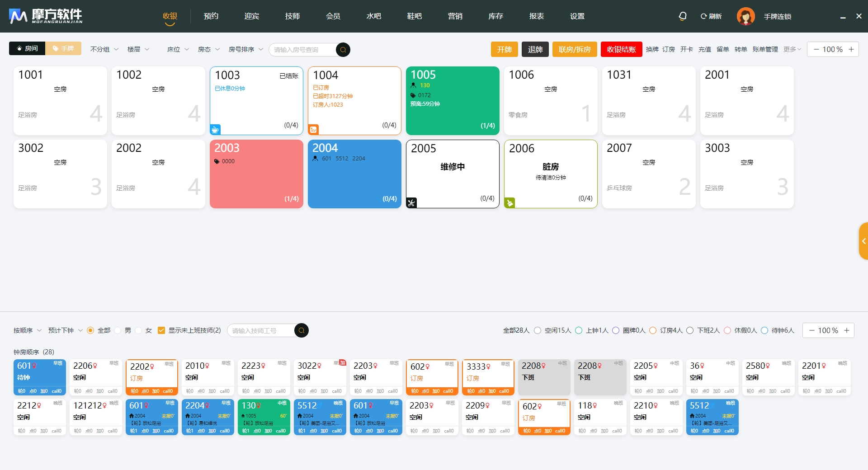Click the refresh icon in header

(703, 16)
